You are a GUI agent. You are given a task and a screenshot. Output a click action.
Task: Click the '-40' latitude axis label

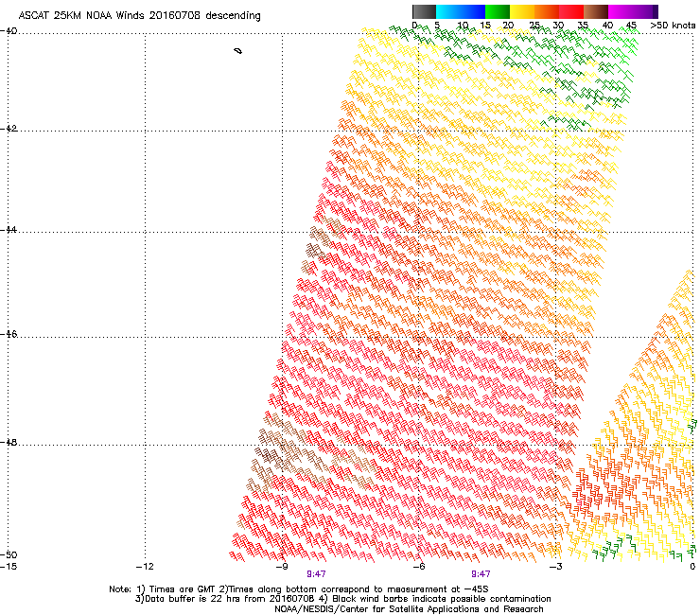[x=9, y=31]
